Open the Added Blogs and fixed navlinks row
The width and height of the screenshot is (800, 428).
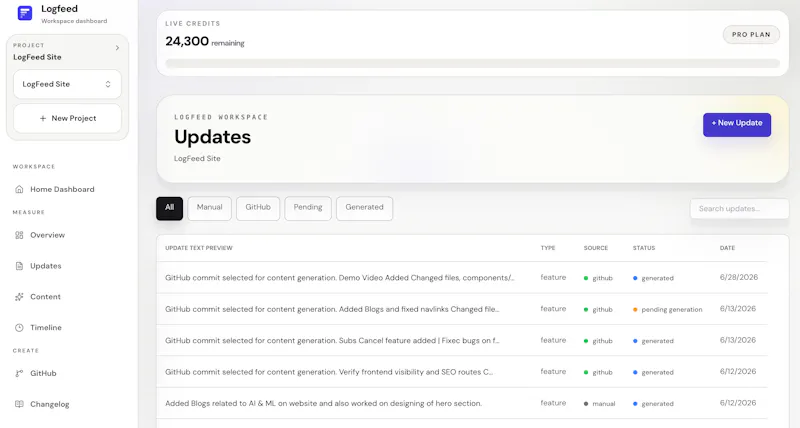462,309
